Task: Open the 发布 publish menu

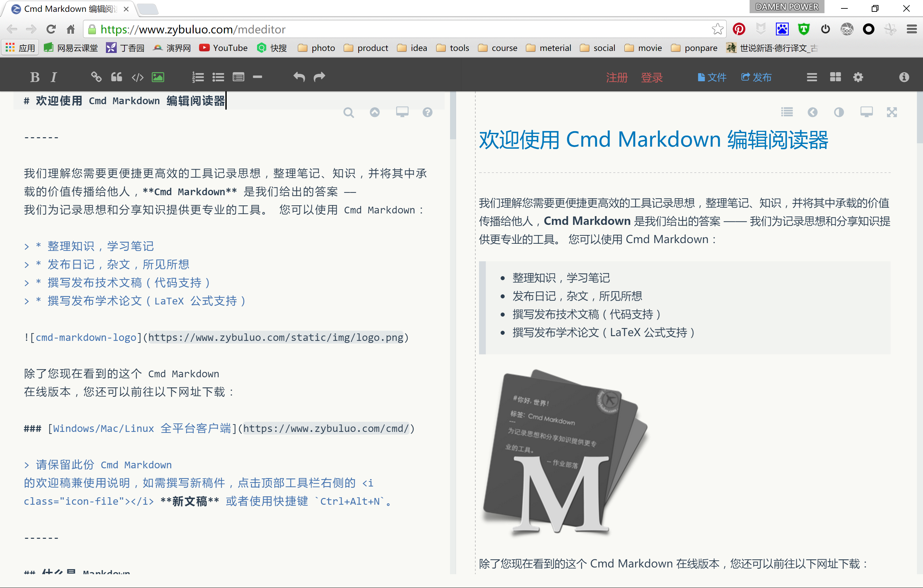Action: click(x=756, y=78)
